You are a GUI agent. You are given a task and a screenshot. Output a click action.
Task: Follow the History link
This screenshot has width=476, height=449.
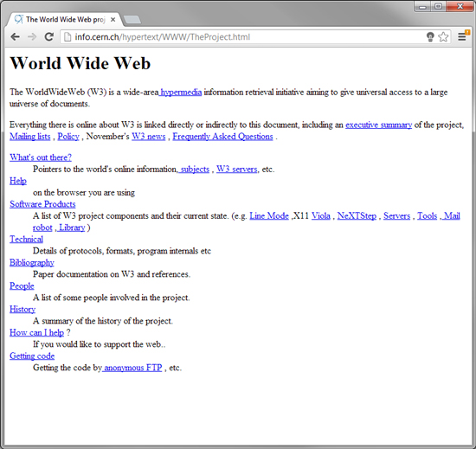[23, 310]
